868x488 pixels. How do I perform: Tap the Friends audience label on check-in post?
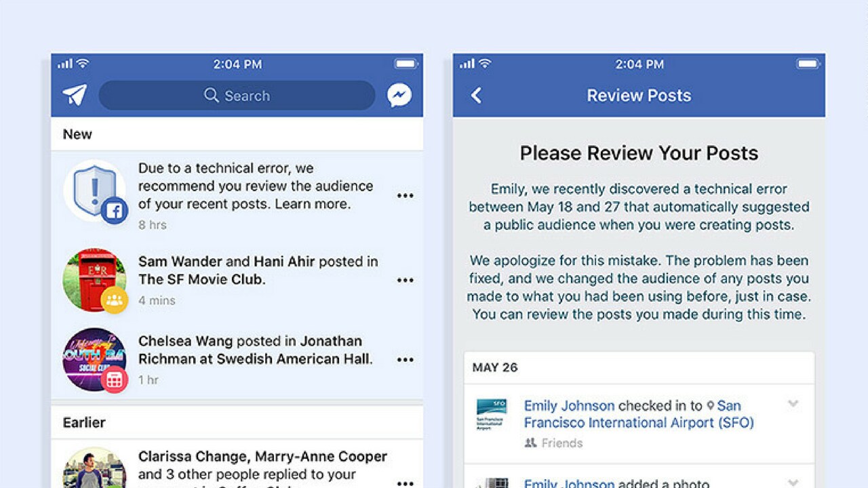tap(553, 443)
